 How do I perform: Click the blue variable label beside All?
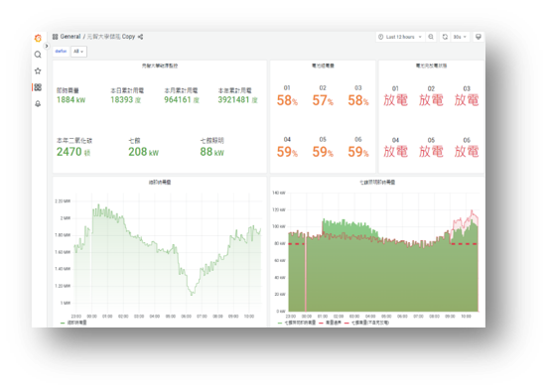61,52
